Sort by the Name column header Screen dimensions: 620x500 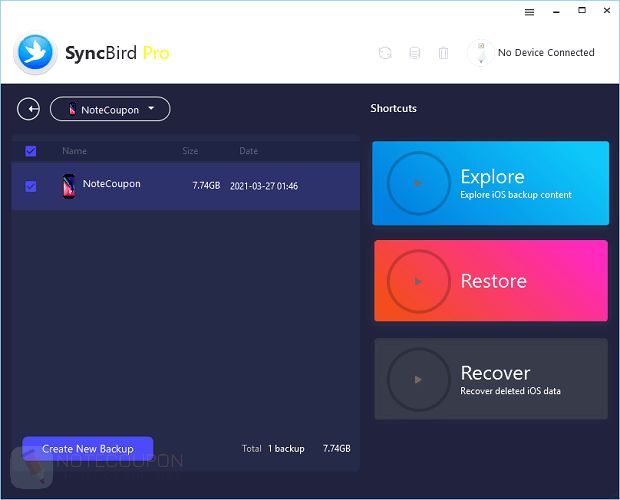pos(74,151)
